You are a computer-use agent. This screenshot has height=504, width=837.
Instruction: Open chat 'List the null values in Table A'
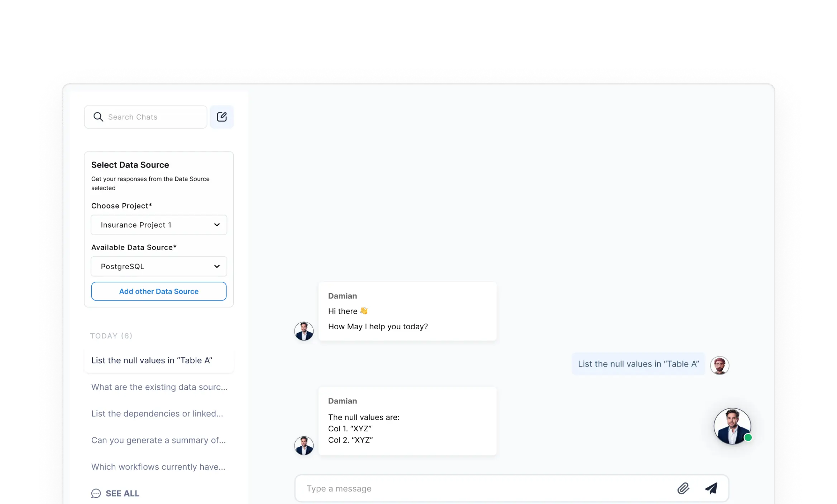point(159,360)
